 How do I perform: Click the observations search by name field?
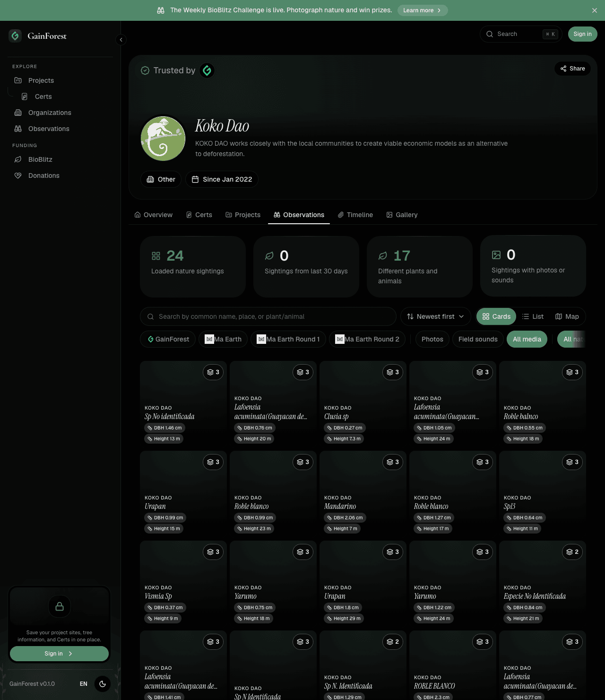pos(268,316)
